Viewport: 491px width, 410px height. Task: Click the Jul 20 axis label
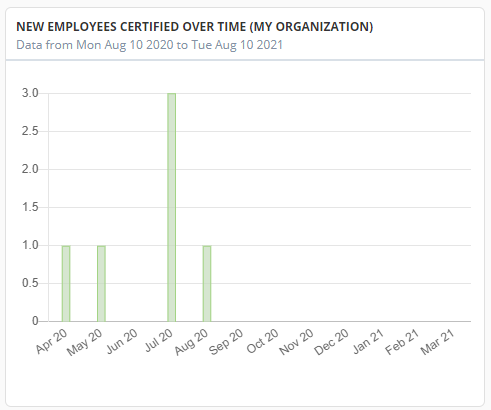(159, 340)
